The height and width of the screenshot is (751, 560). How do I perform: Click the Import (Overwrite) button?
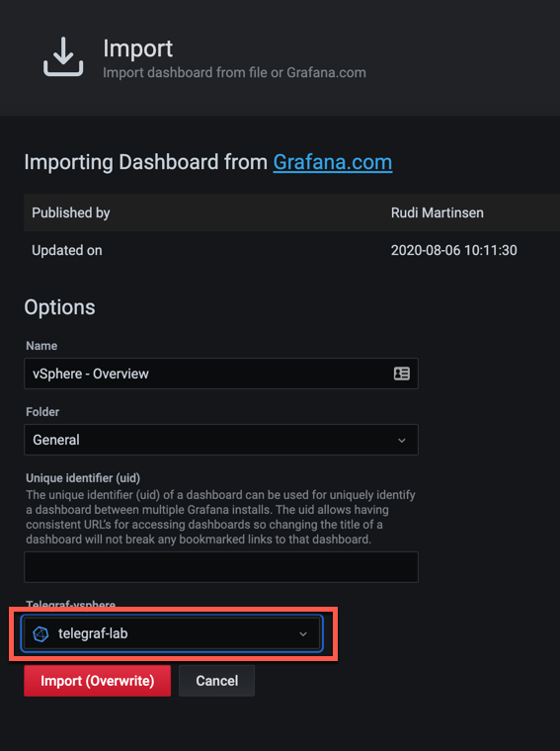(x=97, y=681)
